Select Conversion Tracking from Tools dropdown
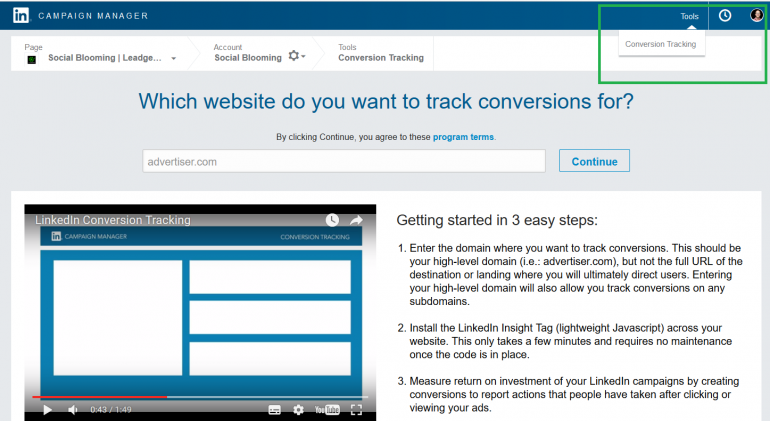Viewport: 770px width, 421px height. [x=660, y=44]
